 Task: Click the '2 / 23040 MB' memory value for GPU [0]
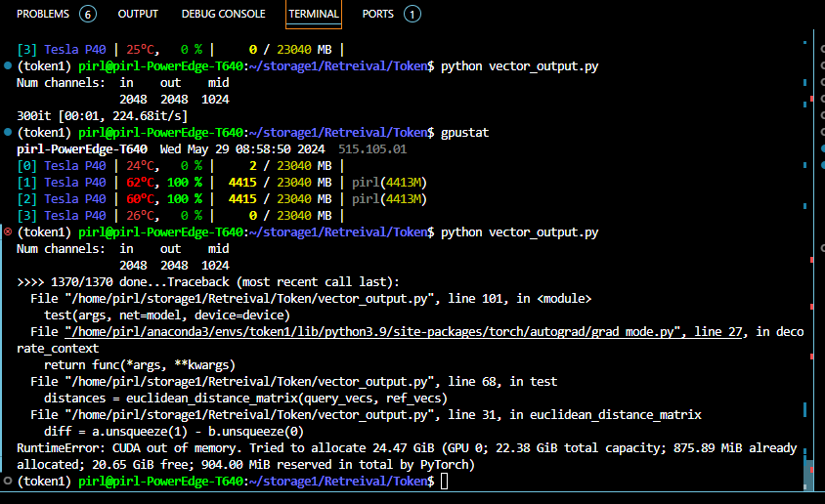pos(290,165)
